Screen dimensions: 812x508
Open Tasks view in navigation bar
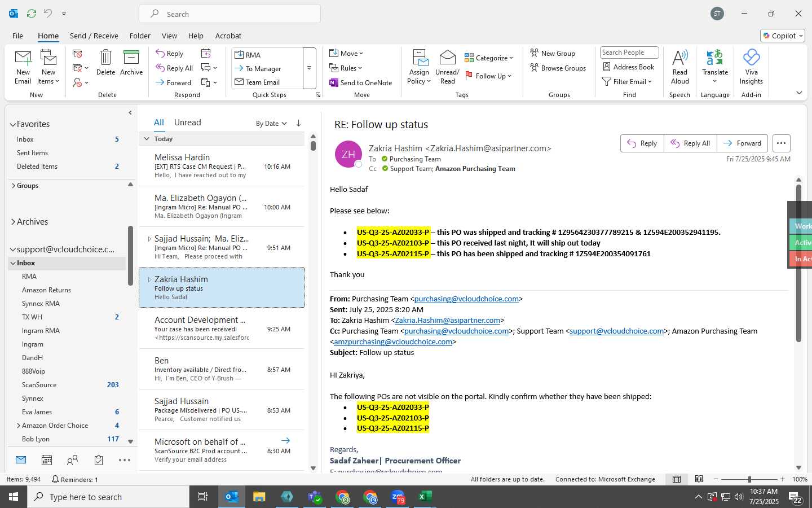[99, 460]
